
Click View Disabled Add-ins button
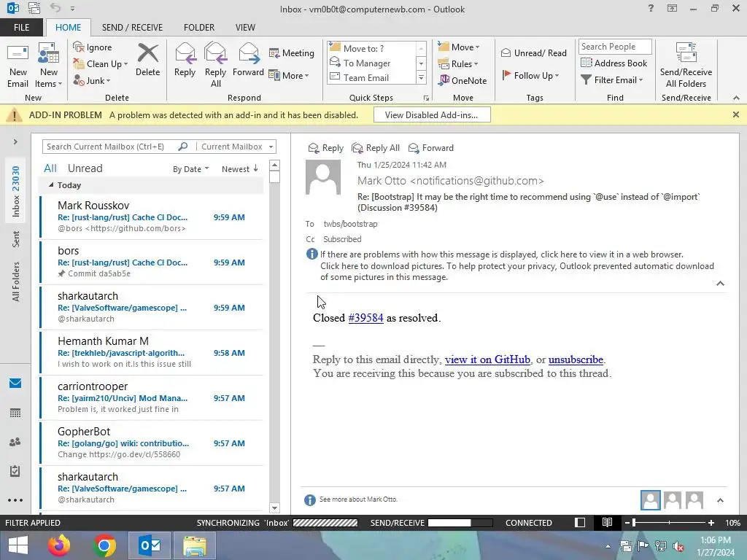click(x=432, y=115)
